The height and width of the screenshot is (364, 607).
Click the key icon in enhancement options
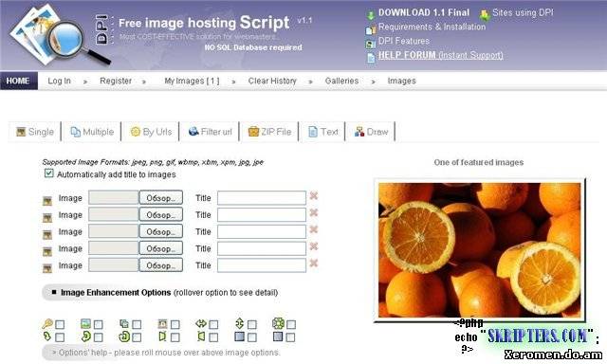[47, 323]
